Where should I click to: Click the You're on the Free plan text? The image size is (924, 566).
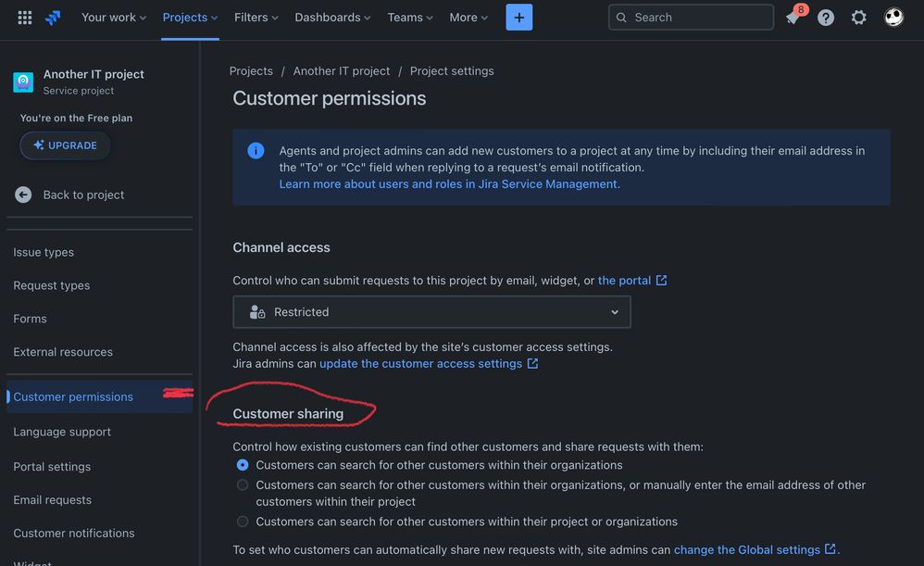click(76, 118)
